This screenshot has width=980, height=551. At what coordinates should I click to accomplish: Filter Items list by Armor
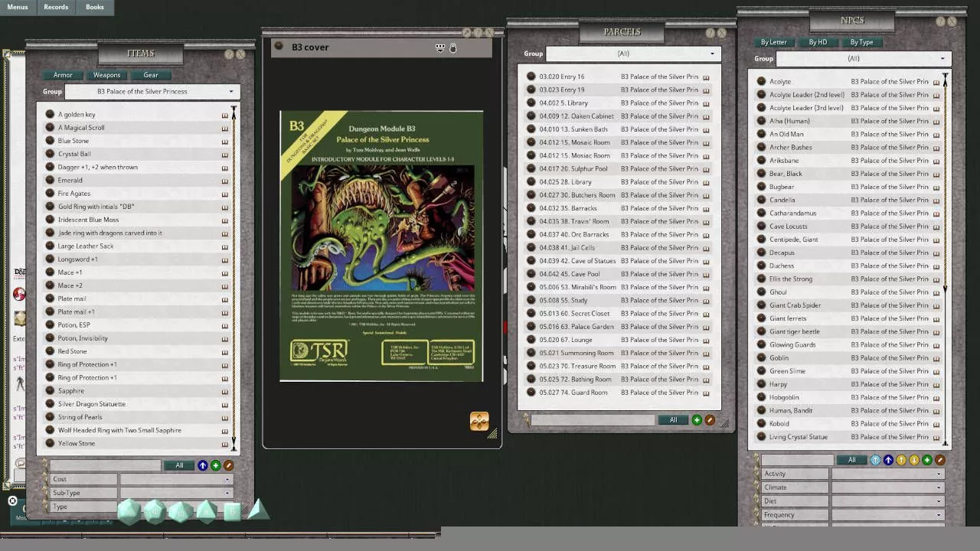63,75
